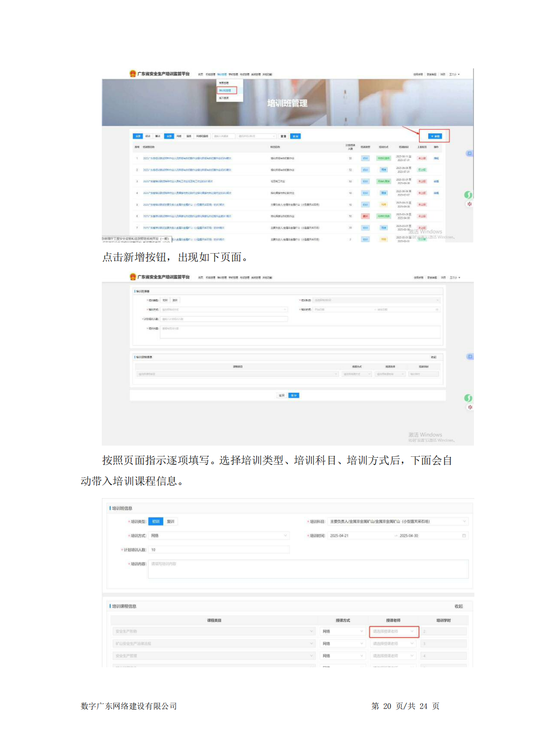This screenshot has width=534, height=756.
Task: Open 培训管理 nav menu in first screenshot
Action: click(222, 74)
